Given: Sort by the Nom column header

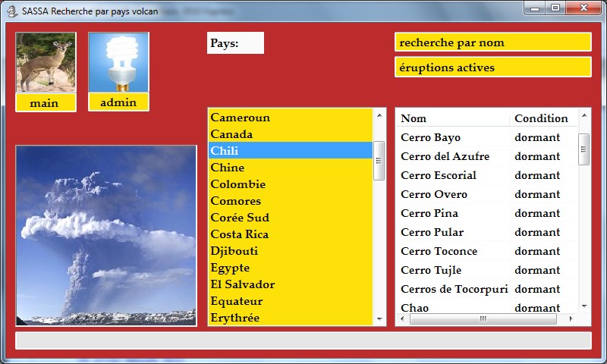Looking at the screenshot, I should coord(452,118).
